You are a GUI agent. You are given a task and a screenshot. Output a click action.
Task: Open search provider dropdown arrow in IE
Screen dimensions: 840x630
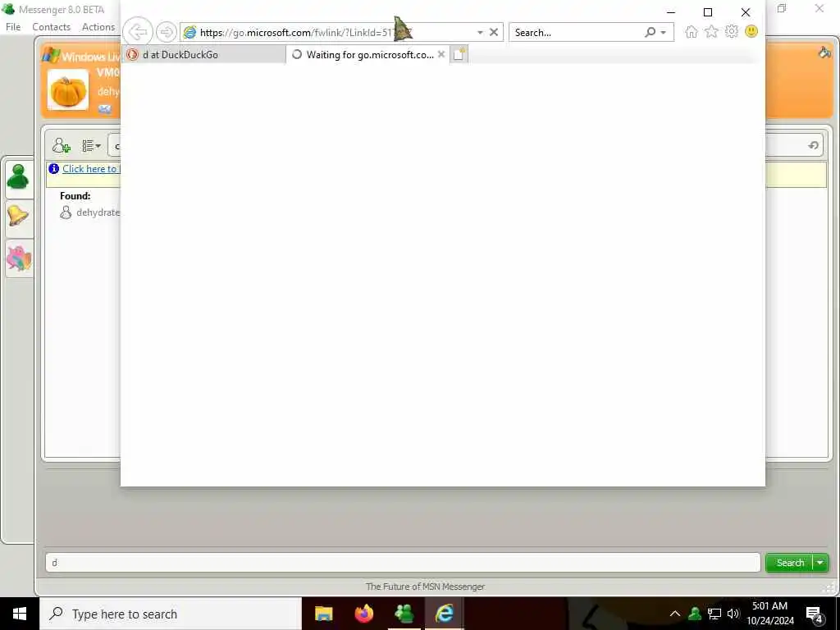coord(663,33)
